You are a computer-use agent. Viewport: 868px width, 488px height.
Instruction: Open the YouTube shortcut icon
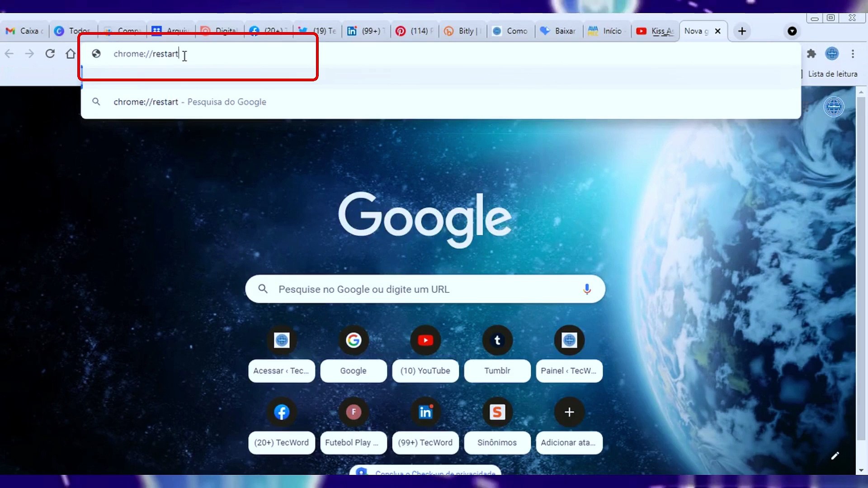coord(425,340)
